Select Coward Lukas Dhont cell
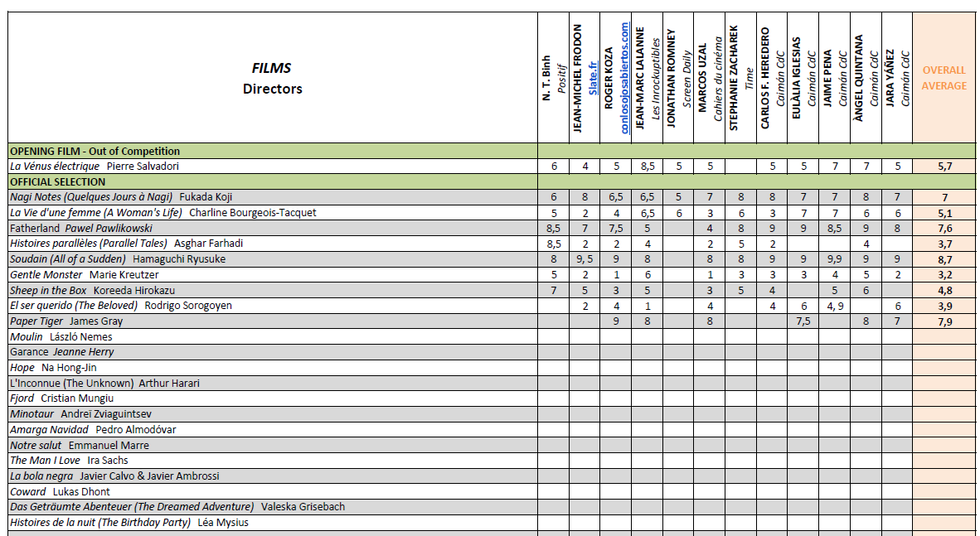 click(273, 491)
